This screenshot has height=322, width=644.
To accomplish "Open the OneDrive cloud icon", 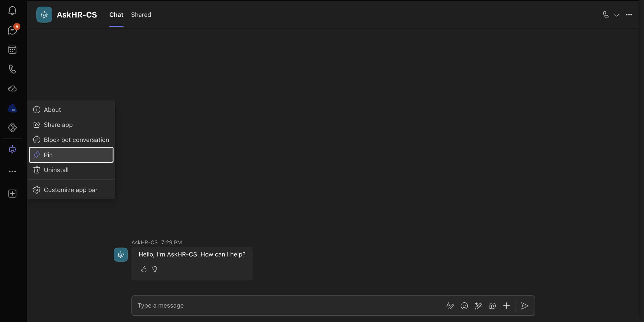I will tap(12, 88).
